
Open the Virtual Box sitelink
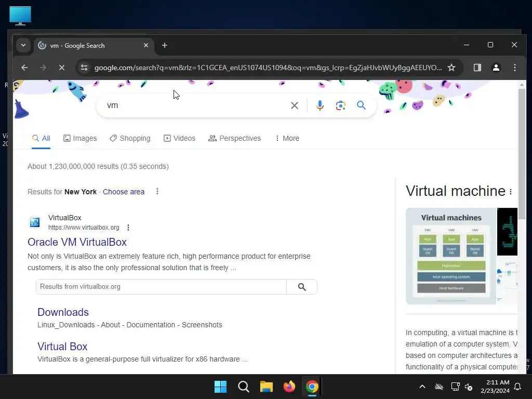point(62,347)
